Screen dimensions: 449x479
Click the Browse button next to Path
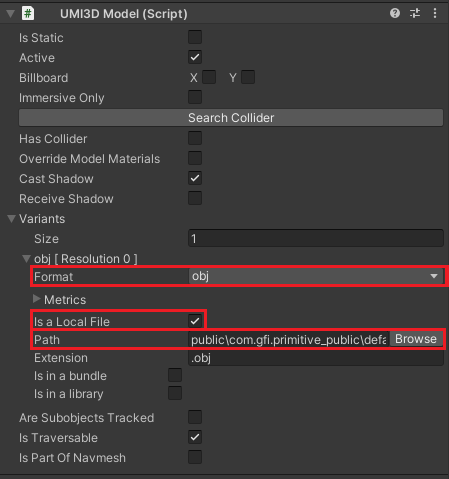point(416,339)
